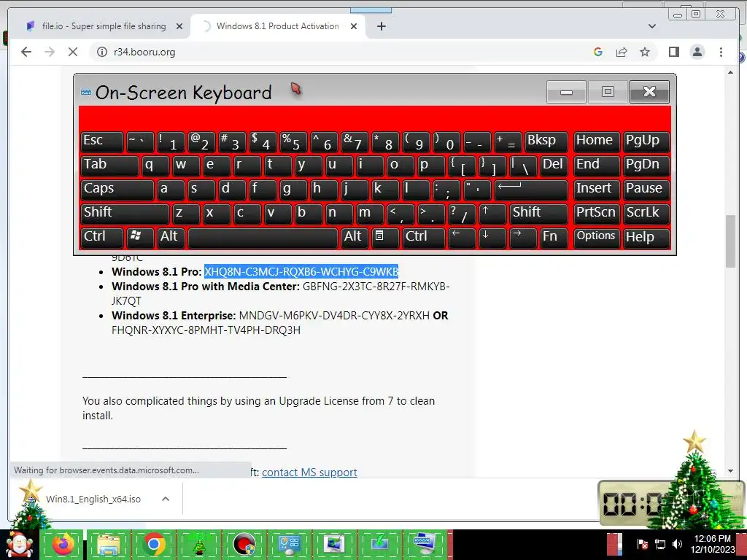Open On-Screen Keyboard Options
Viewport: 747px width, 560px height.
pyautogui.click(x=597, y=238)
